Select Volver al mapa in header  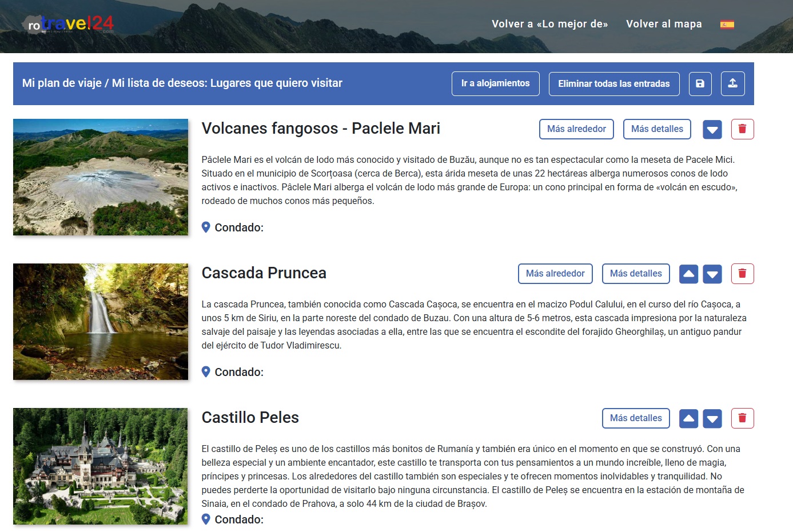pos(664,24)
